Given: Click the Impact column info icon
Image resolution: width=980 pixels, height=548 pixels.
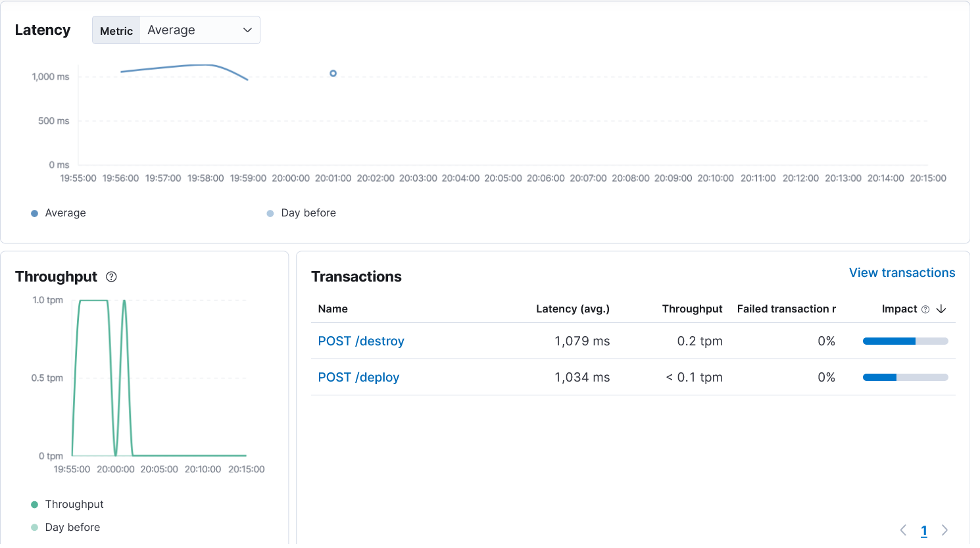Looking at the screenshot, I should [x=925, y=309].
